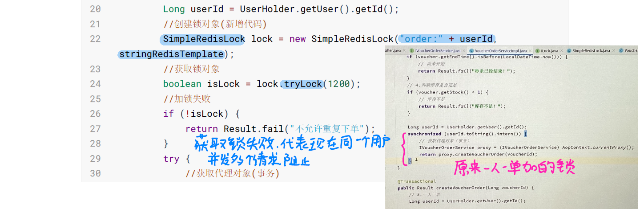Viewport: 644px width, 209px height.
Task: Click the class icon on VoucherOrderServiceImpl.java tab
Action: (471, 51)
